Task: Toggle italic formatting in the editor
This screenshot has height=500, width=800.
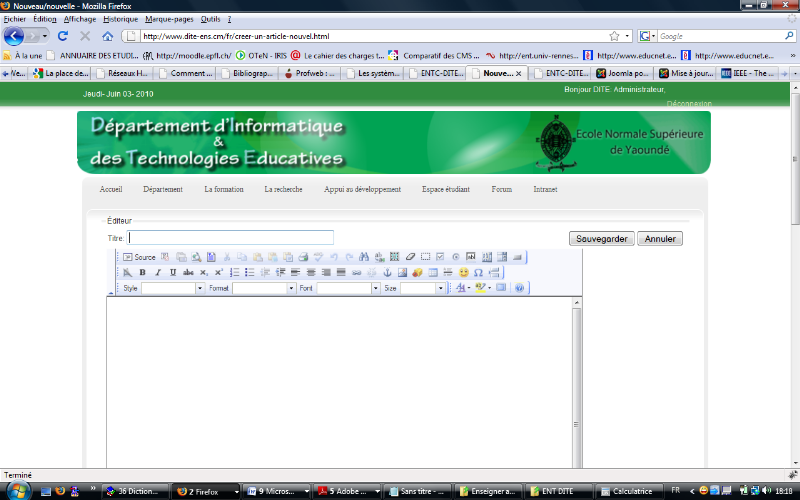Action: click(157, 272)
